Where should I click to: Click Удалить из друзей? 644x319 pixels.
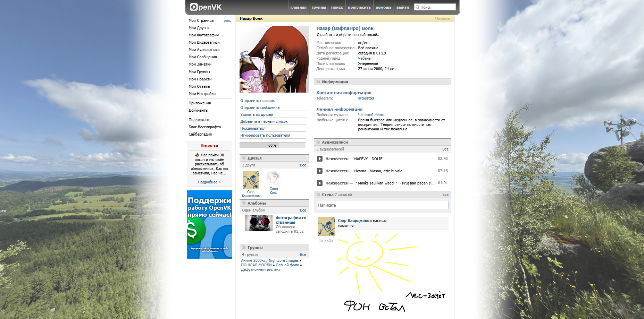(x=257, y=114)
